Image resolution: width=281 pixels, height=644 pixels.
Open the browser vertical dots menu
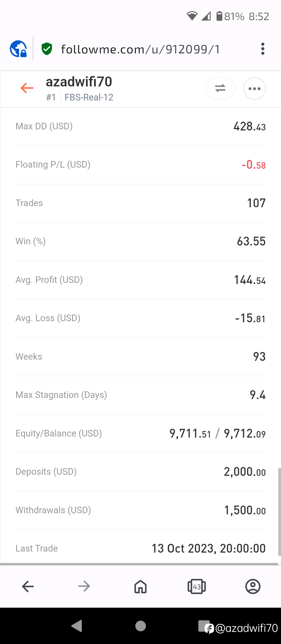[x=263, y=49]
